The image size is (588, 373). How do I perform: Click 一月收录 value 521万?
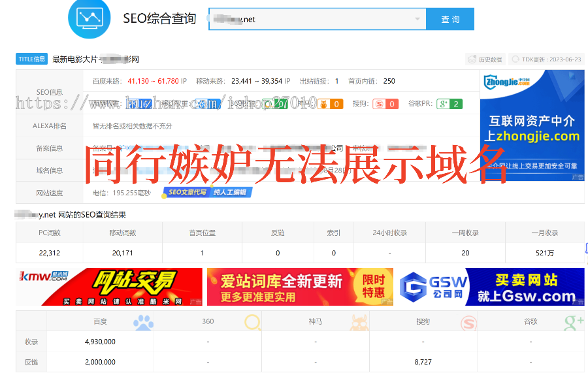click(545, 253)
